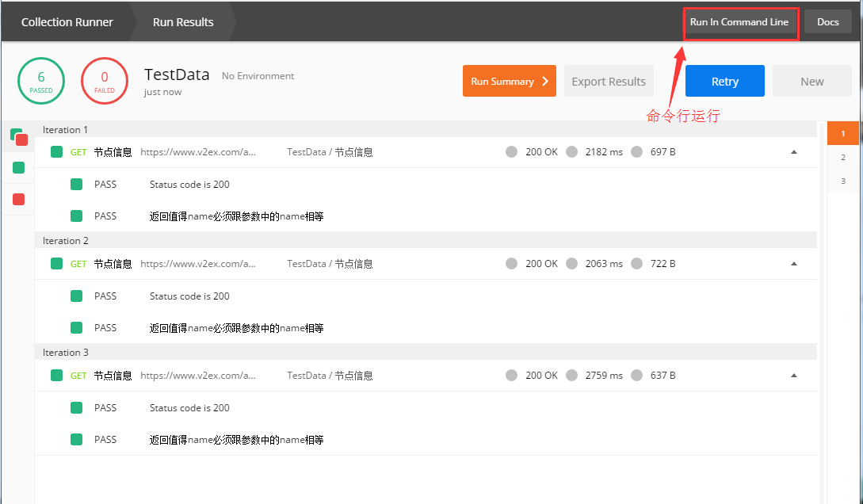Click size dot beside 722 B

pos(637,264)
